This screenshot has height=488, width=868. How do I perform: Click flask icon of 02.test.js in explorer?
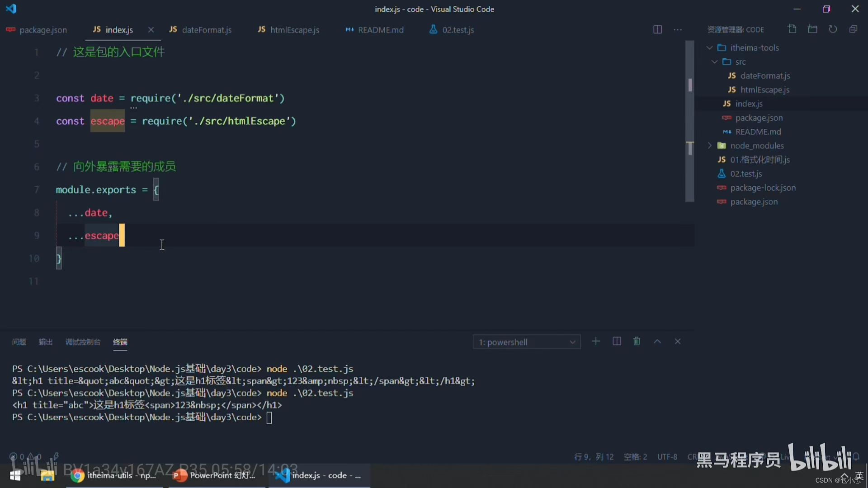[722, 174]
